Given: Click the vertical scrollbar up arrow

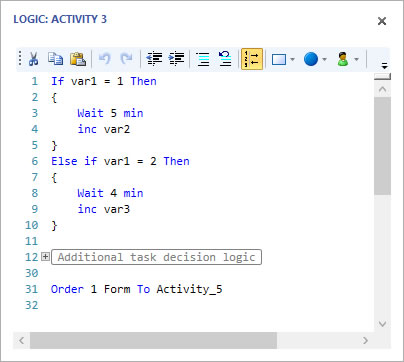Looking at the screenshot, I should point(382,89).
